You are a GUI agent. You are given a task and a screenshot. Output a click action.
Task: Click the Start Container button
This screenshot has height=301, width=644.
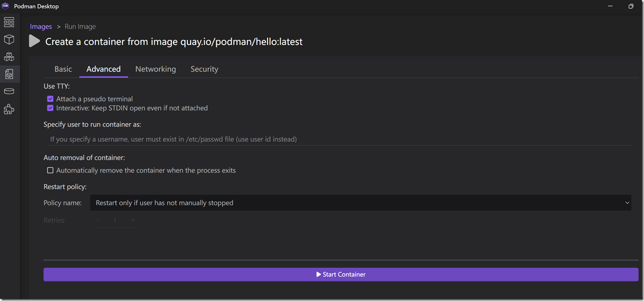pos(340,274)
